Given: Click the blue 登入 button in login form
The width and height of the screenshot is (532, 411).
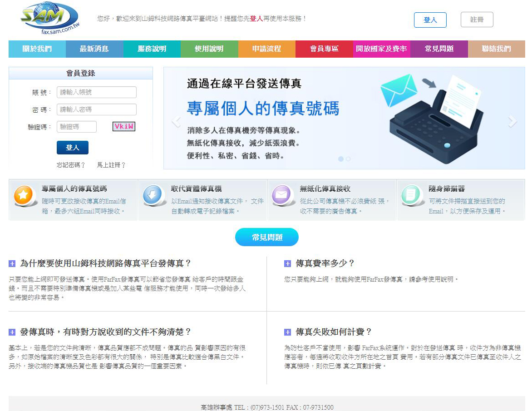Looking at the screenshot, I should tap(73, 148).
